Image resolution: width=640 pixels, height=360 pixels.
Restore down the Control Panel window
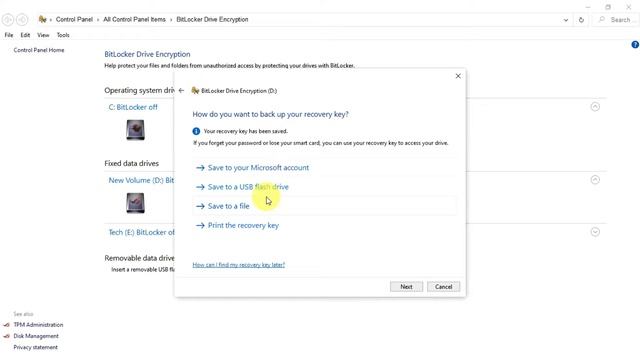point(608,7)
